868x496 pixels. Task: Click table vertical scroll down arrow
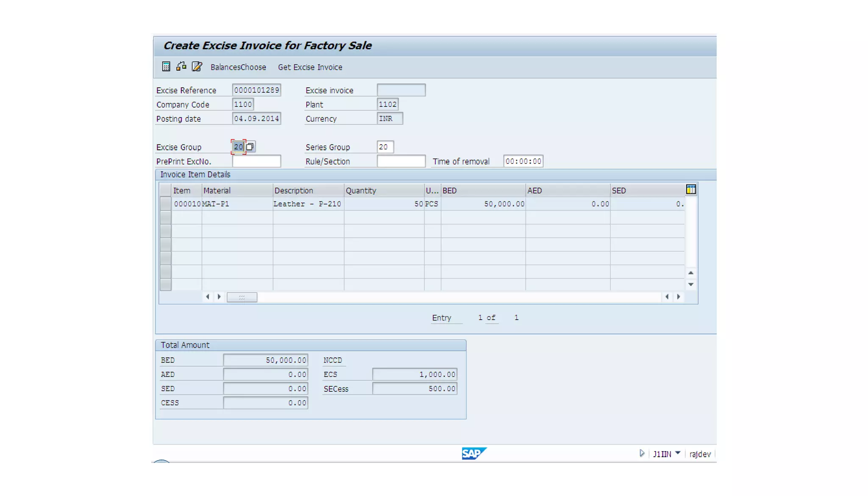(691, 284)
